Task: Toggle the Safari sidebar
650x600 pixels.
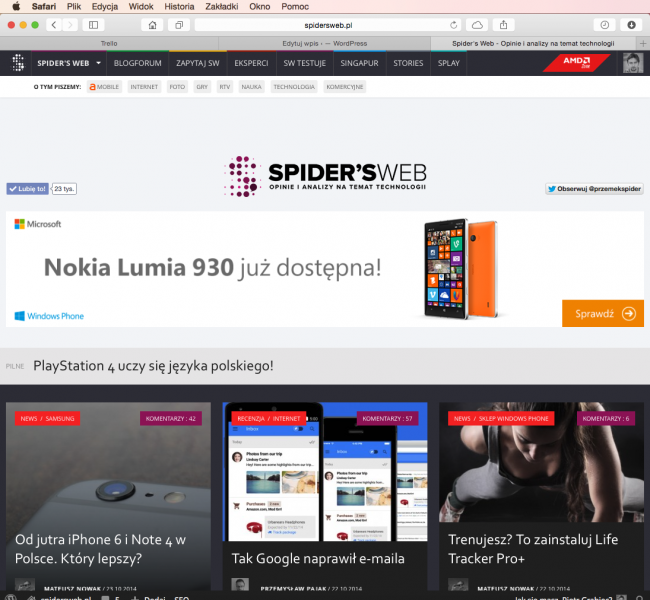Action: 94,25
